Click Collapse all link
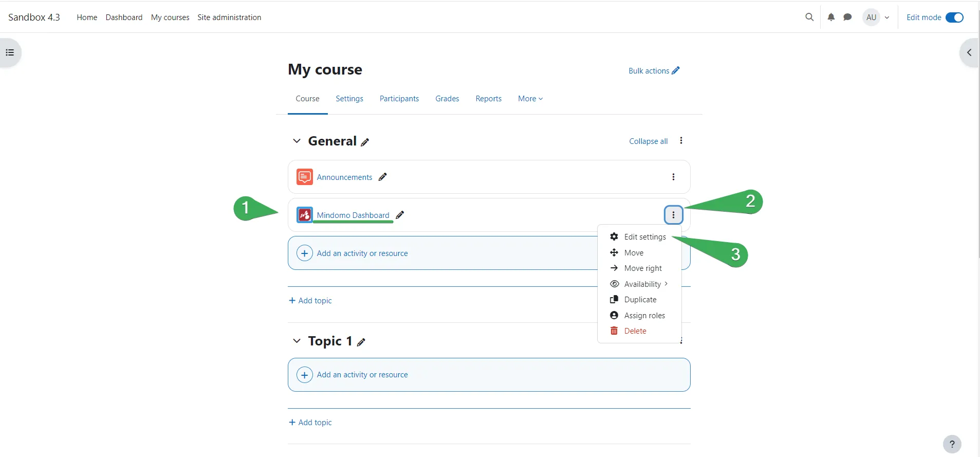980x457 pixels. click(648, 141)
